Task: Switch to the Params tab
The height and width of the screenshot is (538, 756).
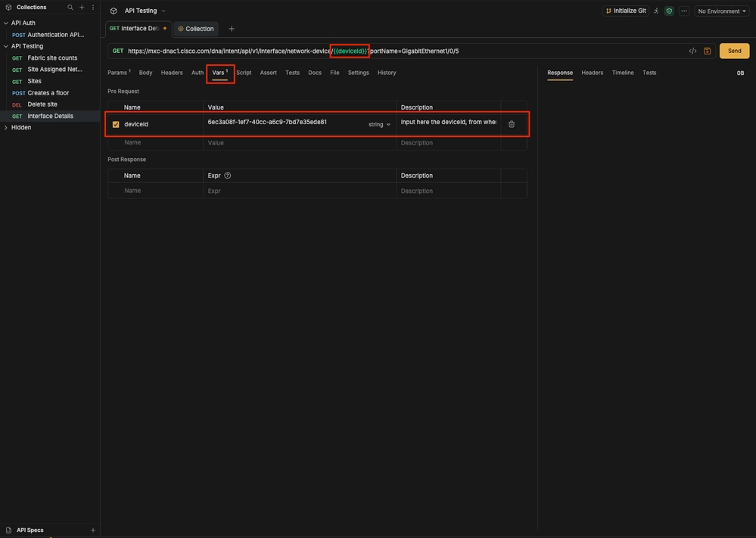Action: [x=119, y=73]
